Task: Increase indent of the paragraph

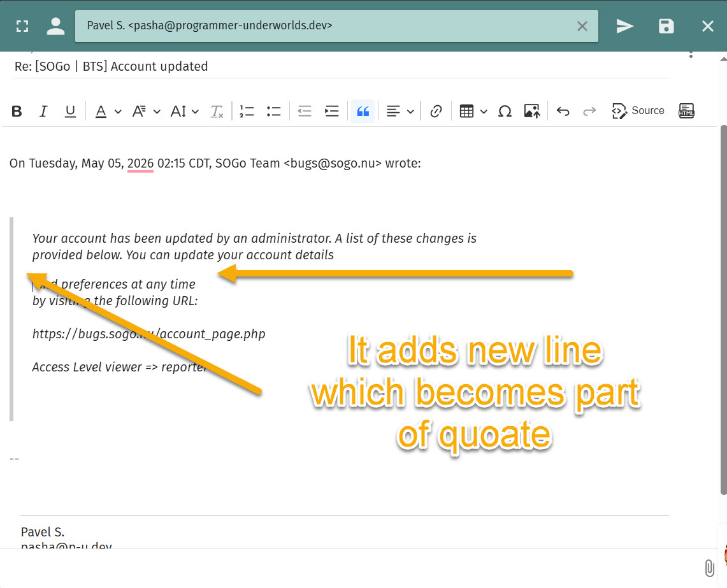Action: pyautogui.click(x=331, y=111)
